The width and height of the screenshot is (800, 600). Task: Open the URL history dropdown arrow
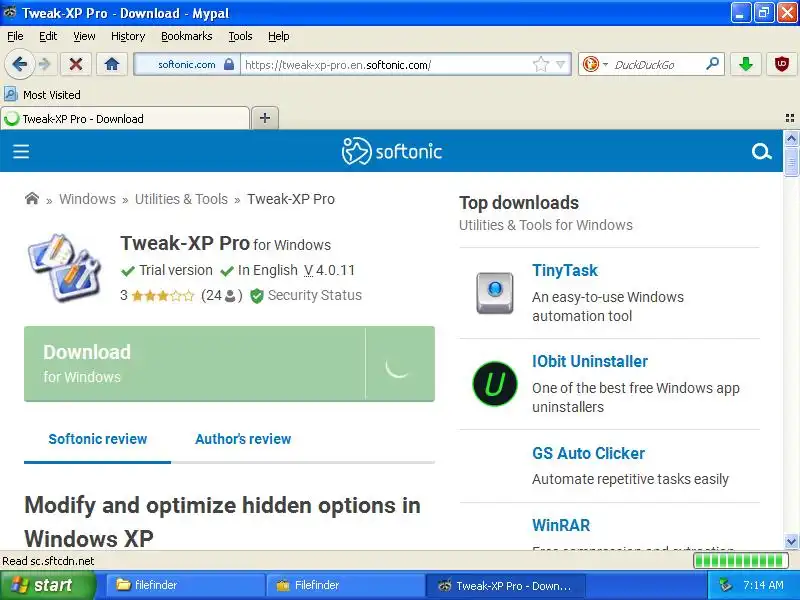pyautogui.click(x=561, y=64)
